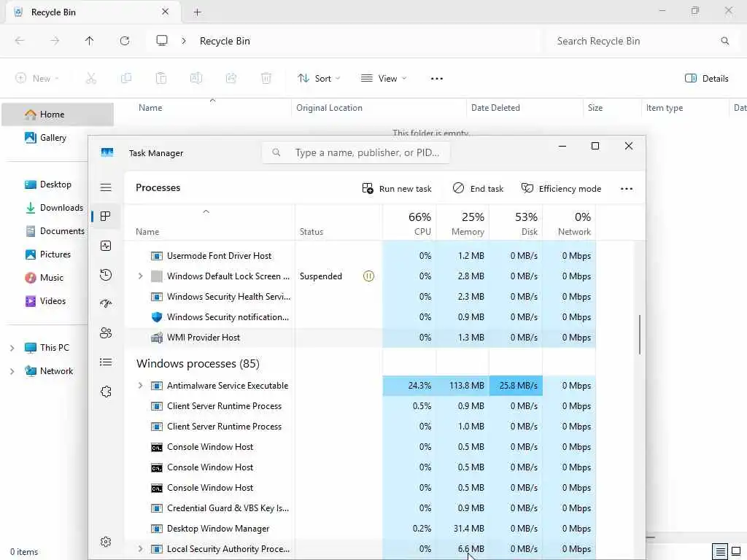Image resolution: width=747 pixels, height=560 pixels.
Task: Select Windows Security Health Service process
Action: coord(360,297)
